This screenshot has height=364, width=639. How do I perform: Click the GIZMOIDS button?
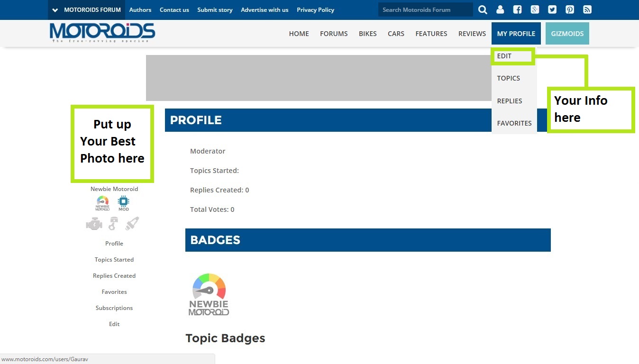coord(567,34)
